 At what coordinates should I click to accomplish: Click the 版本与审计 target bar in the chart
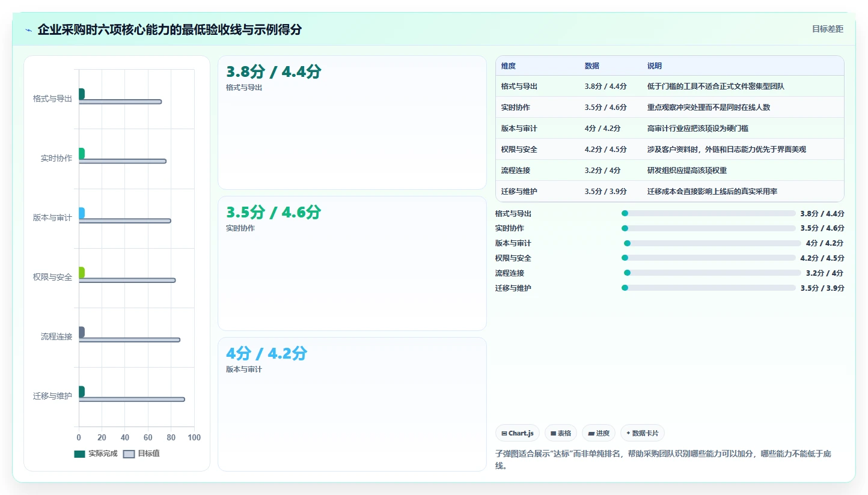(x=125, y=220)
